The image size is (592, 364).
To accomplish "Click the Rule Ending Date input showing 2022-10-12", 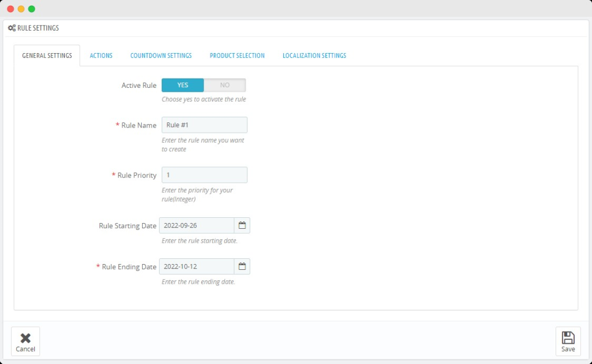I will 197,266.
